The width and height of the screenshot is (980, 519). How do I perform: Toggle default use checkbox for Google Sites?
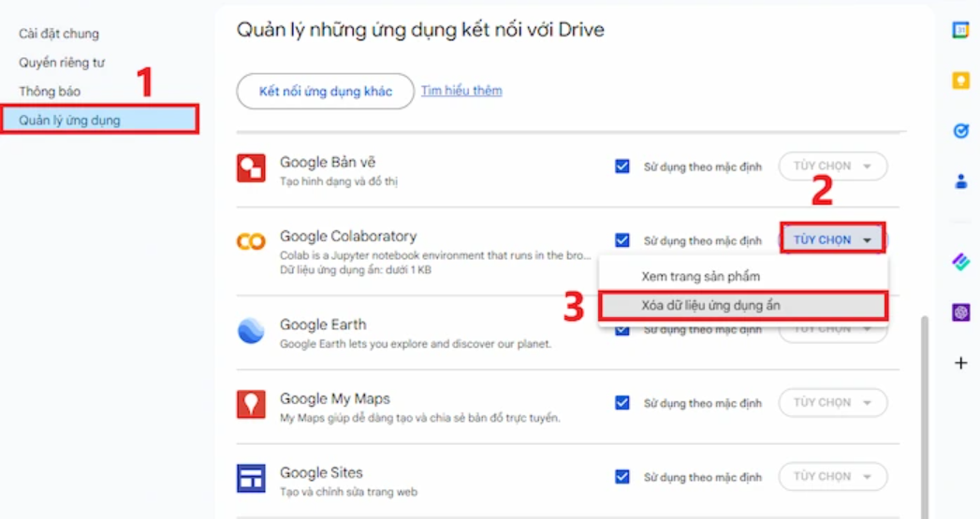pos(622,477)
